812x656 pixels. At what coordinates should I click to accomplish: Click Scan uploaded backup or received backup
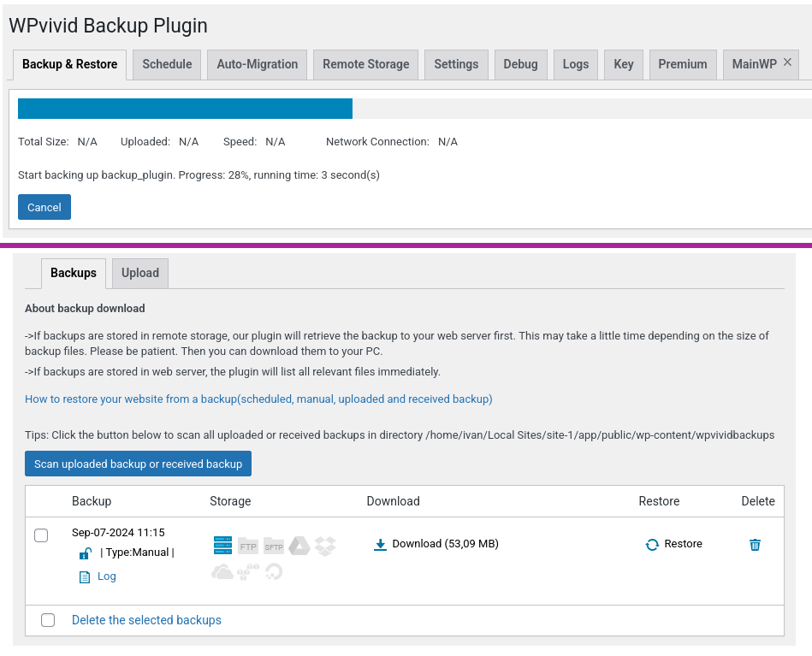click(139, 464)
